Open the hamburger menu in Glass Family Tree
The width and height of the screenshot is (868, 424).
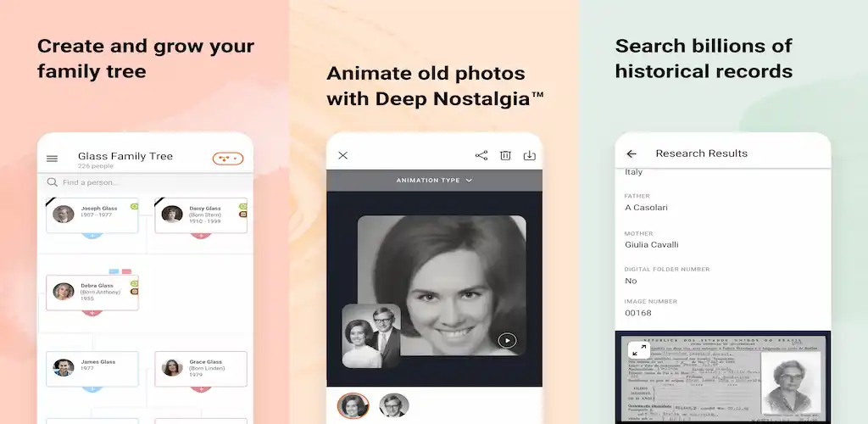[52, 159]
